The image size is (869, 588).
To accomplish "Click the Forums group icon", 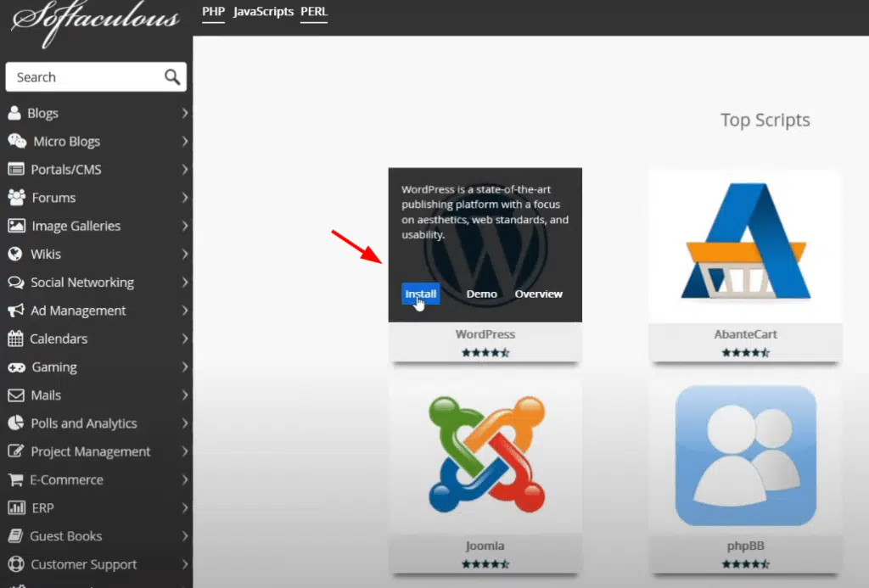I will 16,198.
